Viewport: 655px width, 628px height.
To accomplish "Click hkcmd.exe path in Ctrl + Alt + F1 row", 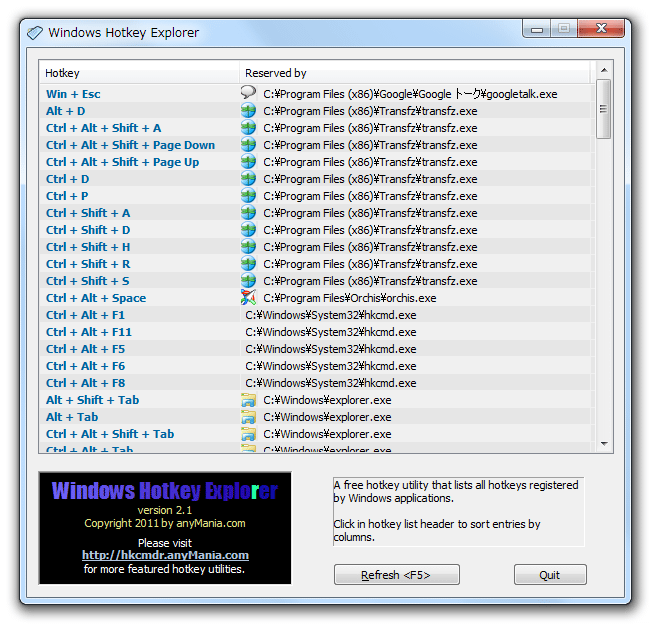I will (331, 315).
